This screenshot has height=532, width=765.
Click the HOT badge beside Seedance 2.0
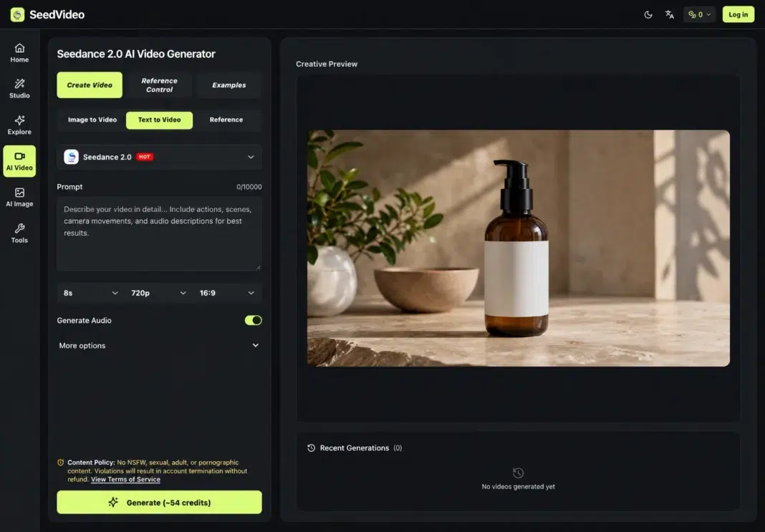pos(145,157)
